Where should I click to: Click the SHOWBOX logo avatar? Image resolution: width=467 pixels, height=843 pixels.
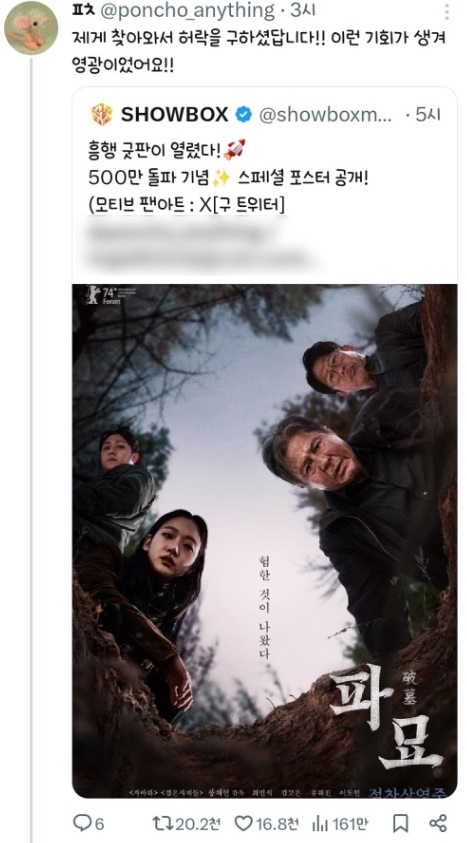(102, 114)
